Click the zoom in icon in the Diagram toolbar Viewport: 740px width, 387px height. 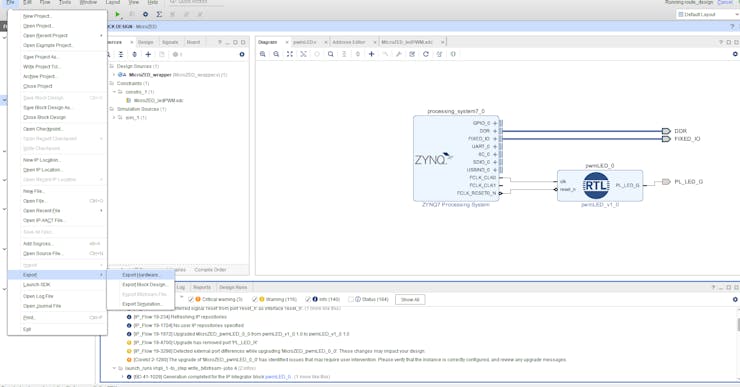[x=262, y=54]
